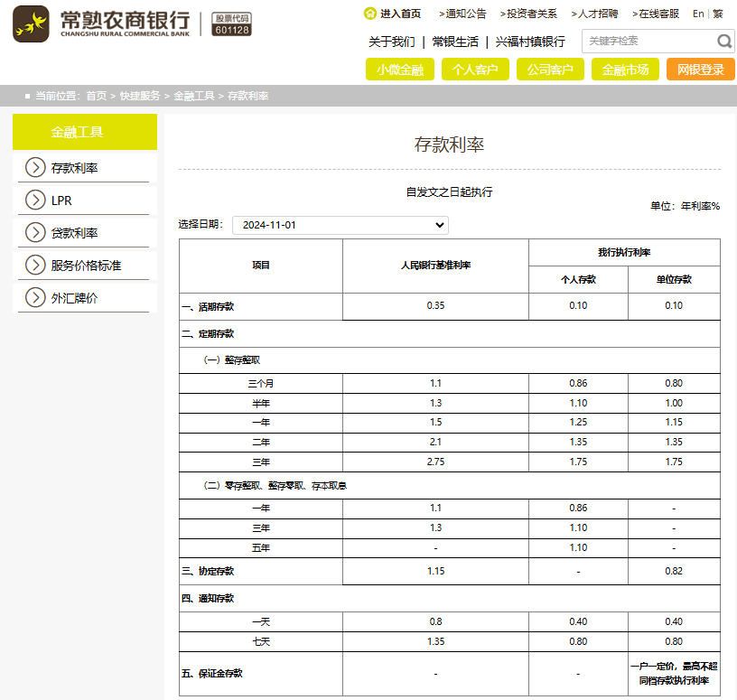Image resolution: width=737 pixels, height=700 pixels.
Task: Click the arrow icon next to LPR
Action: 35,200
